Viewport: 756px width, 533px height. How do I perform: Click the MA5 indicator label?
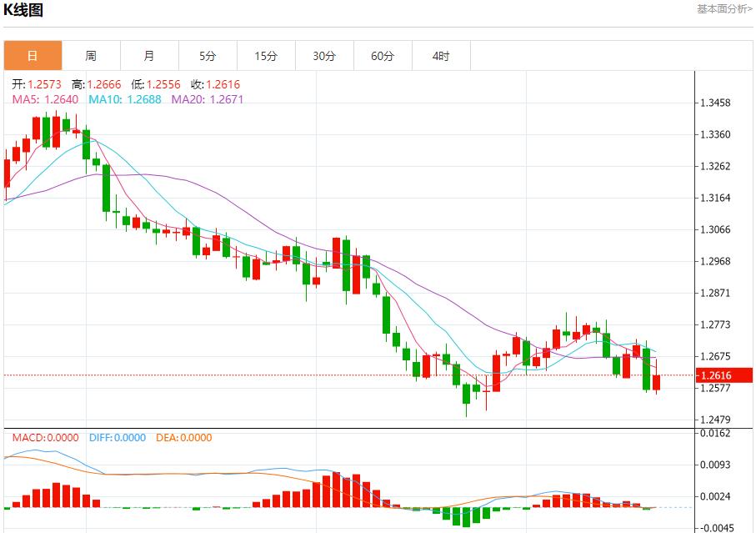click(45, 99)
